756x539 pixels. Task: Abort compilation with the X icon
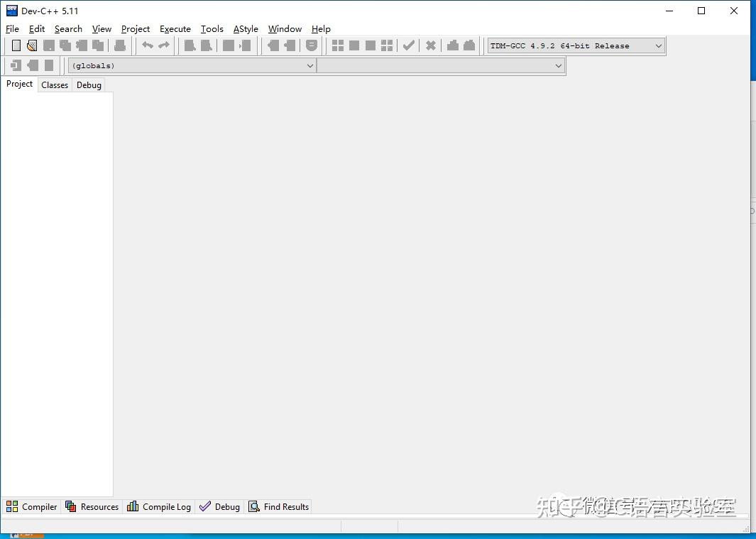tap(430, 45)
